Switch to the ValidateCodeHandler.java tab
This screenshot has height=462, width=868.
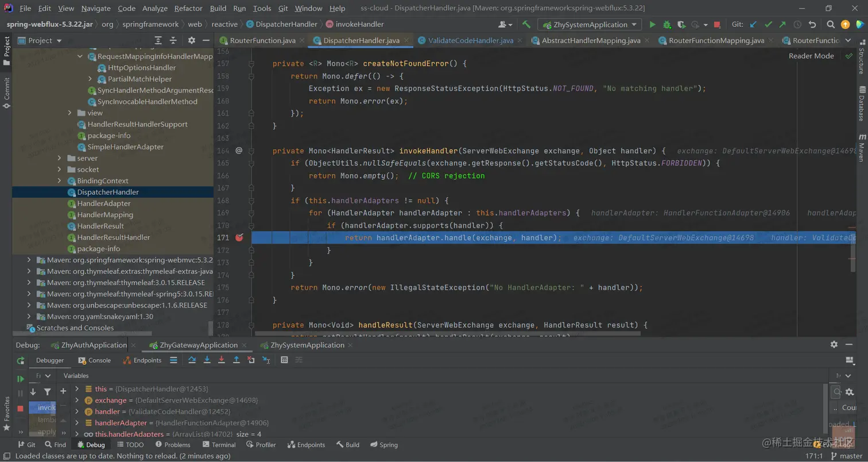(470, 41)
